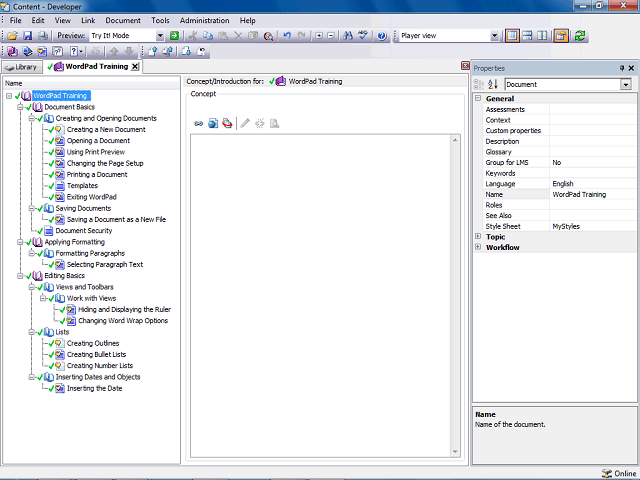Click the Collapse all minus toolbar icon
Viewport: 640px width, 480px height.
tap(331, 36)
